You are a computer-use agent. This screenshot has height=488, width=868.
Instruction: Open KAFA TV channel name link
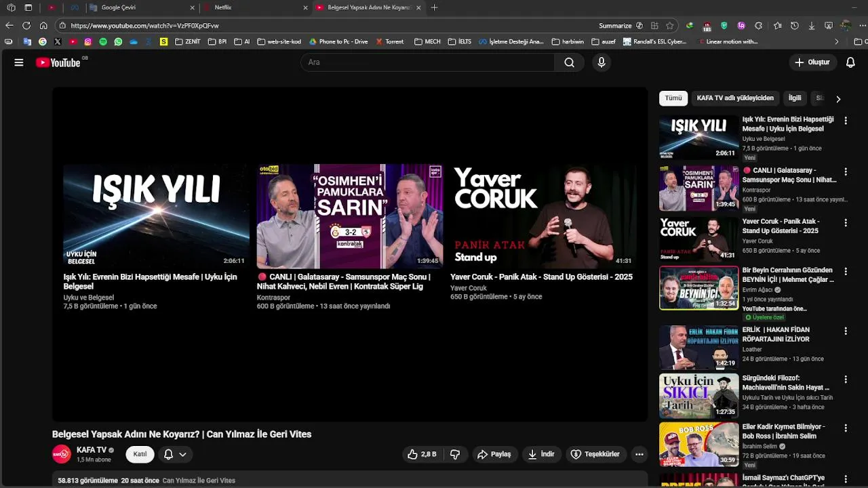[92, 450]
